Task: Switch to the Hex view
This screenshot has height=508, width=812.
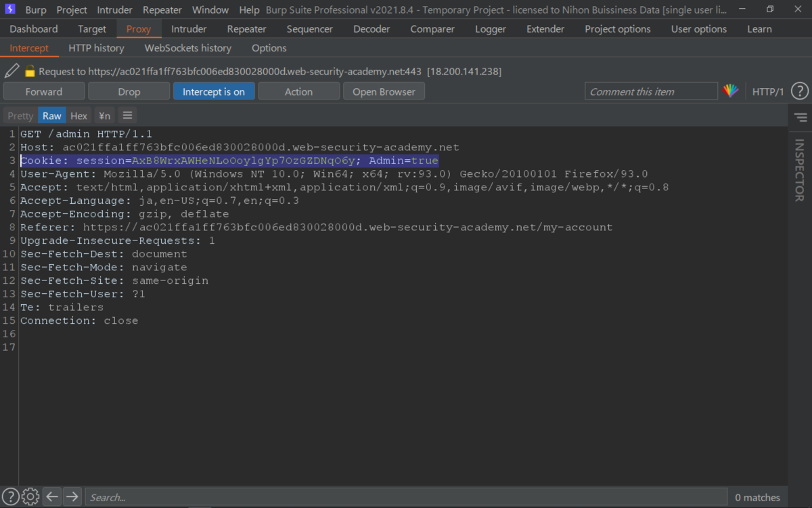Action: (79, 116)
